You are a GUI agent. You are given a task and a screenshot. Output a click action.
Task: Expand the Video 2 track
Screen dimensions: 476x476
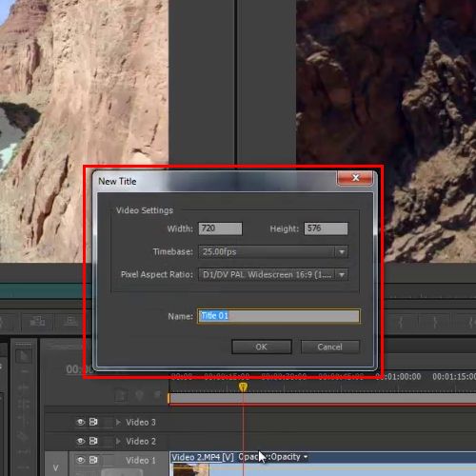click(x=118, y=441)
